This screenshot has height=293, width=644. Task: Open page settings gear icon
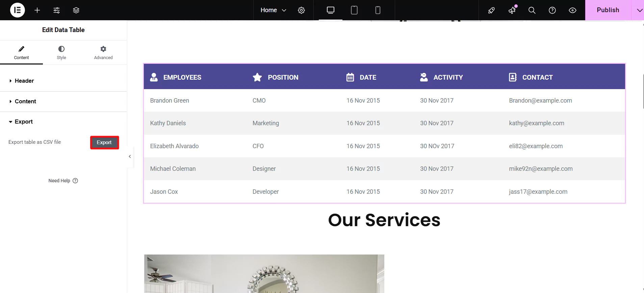[x=301, y=10]
